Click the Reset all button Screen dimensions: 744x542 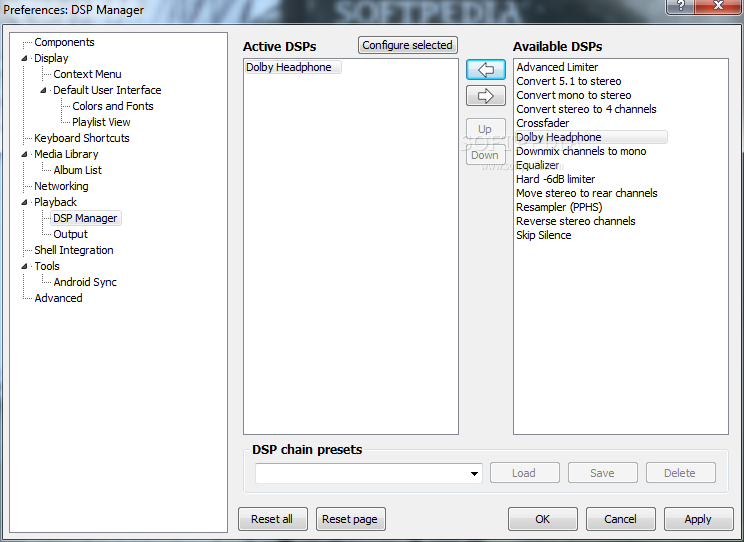point(272,519)
